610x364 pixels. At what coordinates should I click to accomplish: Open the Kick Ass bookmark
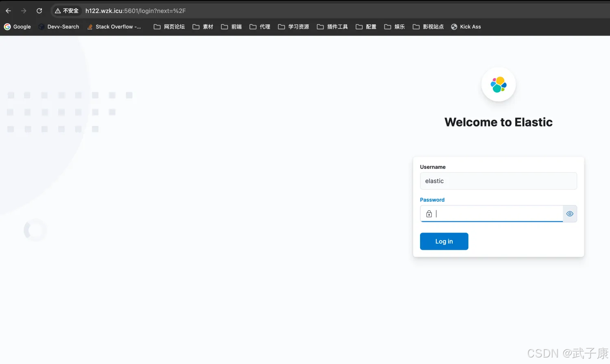[x=466, y=27]
